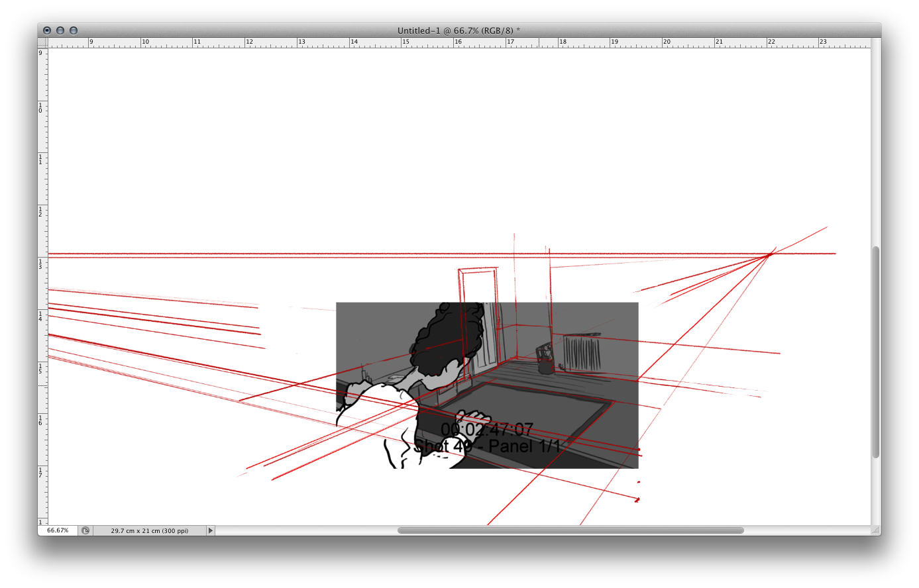Click the green zoom button on the window
This screenshot has width=919, height=588.
[73, 30]
